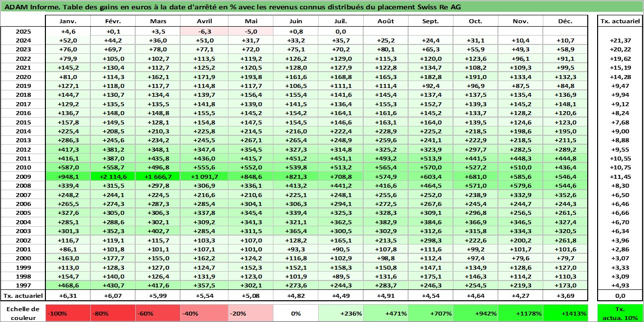Click the '+20,22' actuarial rate for 2023

click(x=620, y=49)
